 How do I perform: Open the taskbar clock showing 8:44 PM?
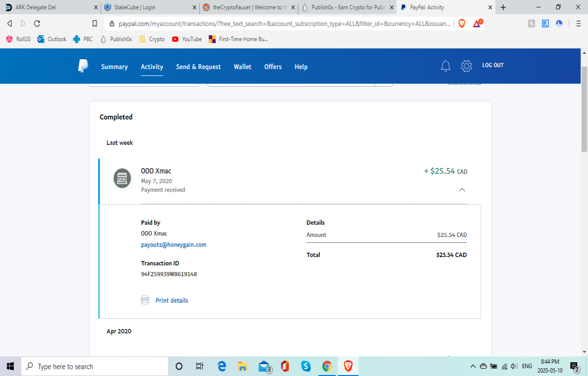(x=550, y=366)
